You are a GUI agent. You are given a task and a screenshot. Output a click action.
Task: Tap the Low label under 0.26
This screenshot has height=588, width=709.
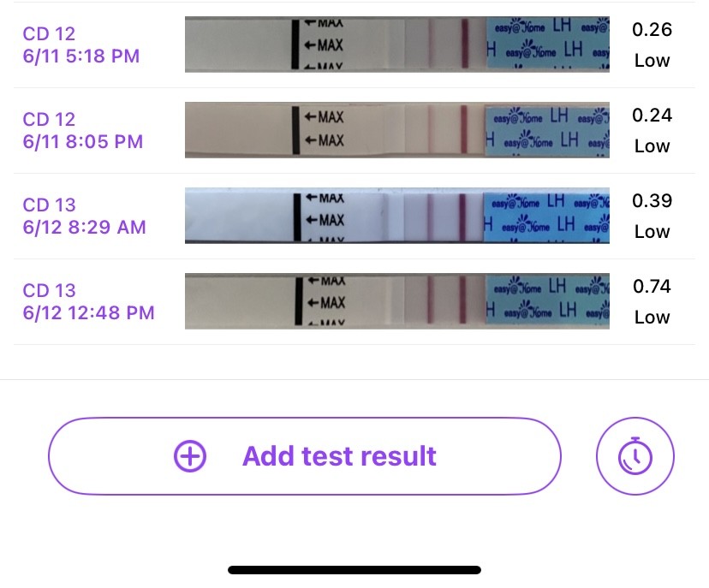point(652,61)
